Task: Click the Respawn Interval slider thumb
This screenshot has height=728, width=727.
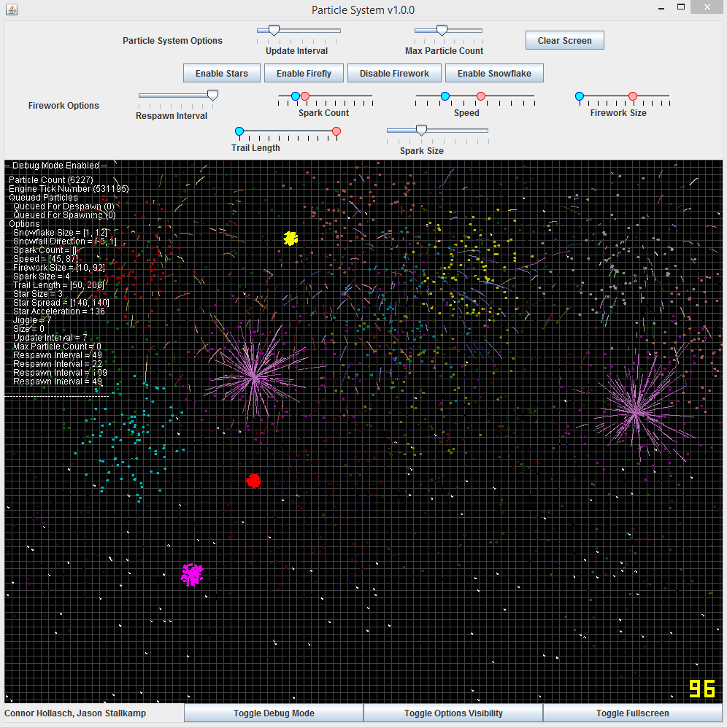Action: tap(212, 96)
